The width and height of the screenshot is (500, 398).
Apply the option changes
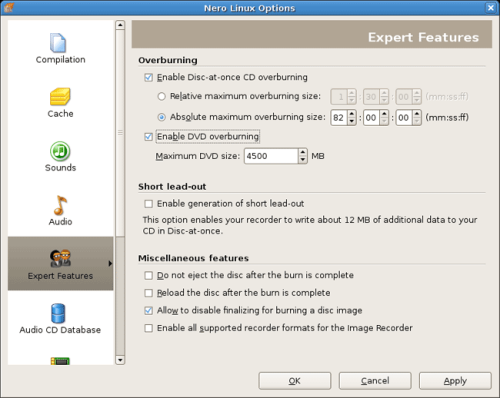point(455,381)
